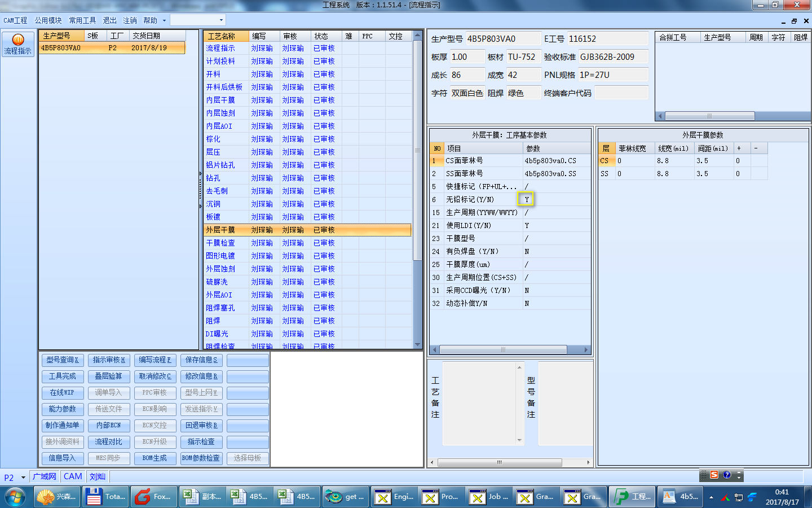Image resolution: width=812 pixels, height=508 pixels.
Task: Click the 生产型号 input field
Action: [503, 39]
